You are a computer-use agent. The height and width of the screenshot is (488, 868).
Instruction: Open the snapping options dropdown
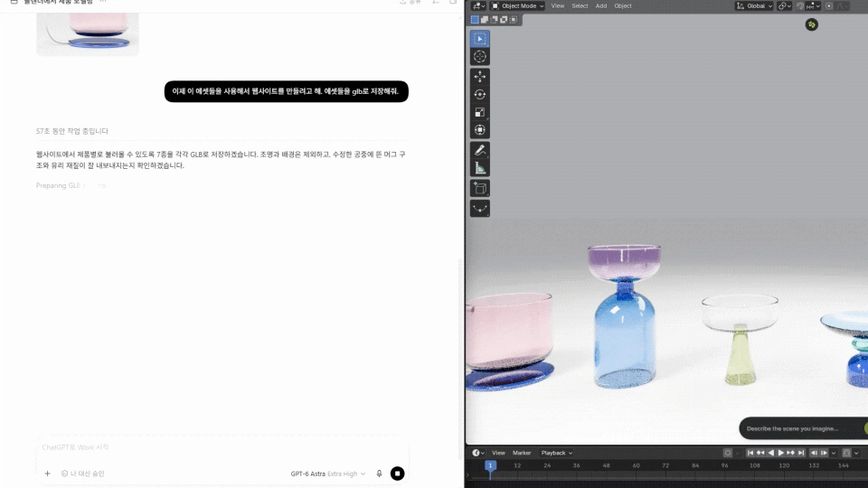pos(813,6)
